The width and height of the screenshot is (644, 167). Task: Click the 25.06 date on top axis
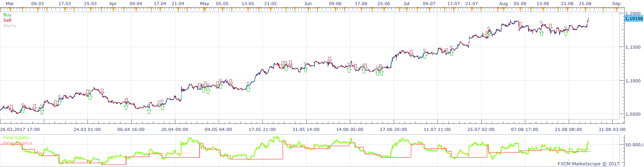tap(384, 3)
